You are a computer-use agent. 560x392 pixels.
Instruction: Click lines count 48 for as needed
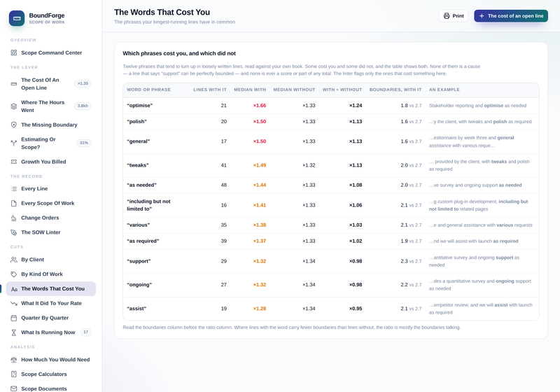coord(224,185)
